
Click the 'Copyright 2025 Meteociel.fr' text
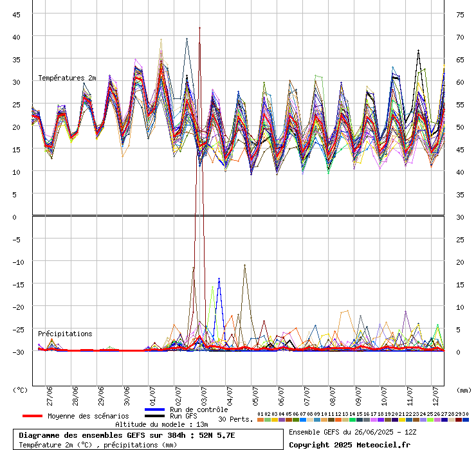point(349,445)
